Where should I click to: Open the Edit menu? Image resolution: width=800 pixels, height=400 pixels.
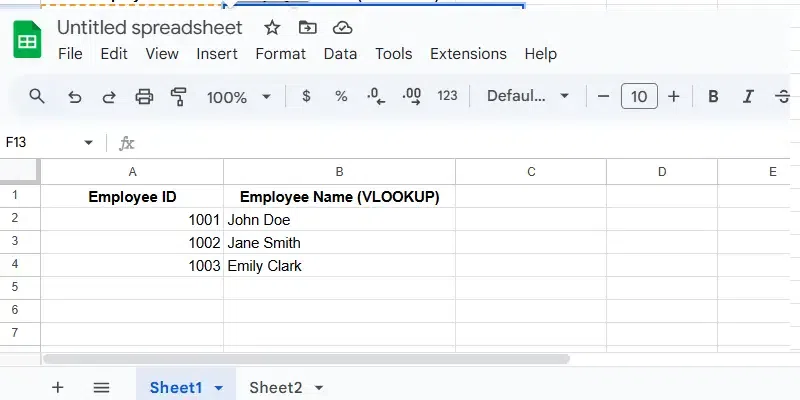[114, 54]
